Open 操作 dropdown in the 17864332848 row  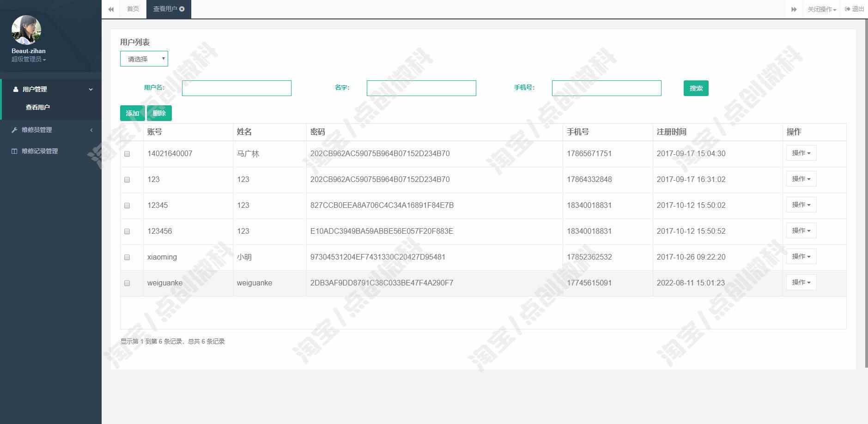[x=801, y=179]
